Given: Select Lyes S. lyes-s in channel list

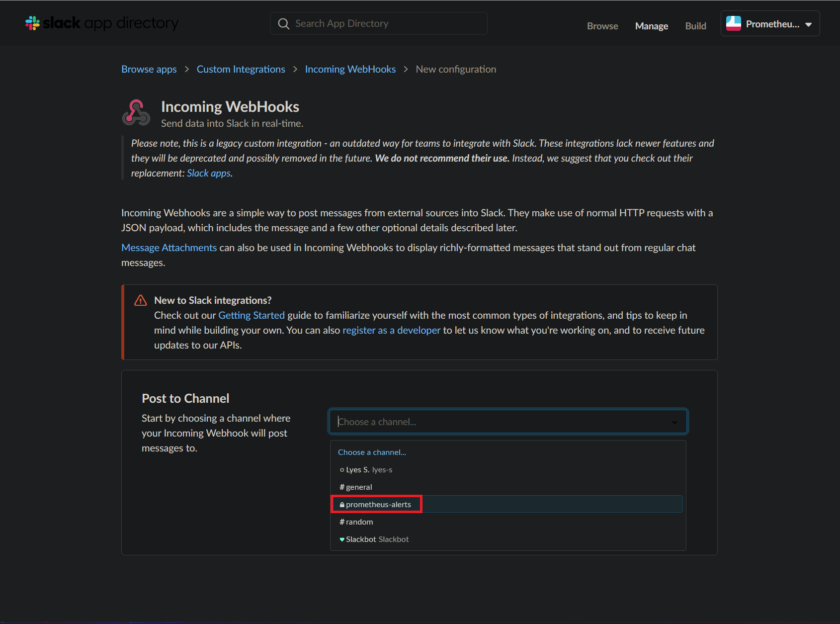Looking at the screenshot, I should 508,469.
